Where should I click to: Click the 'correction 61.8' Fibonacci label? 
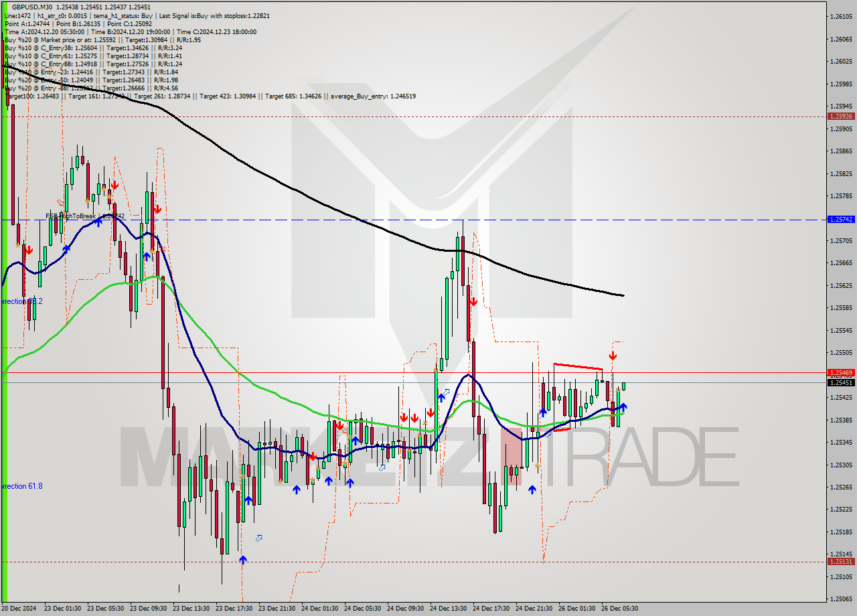[21, 486]
